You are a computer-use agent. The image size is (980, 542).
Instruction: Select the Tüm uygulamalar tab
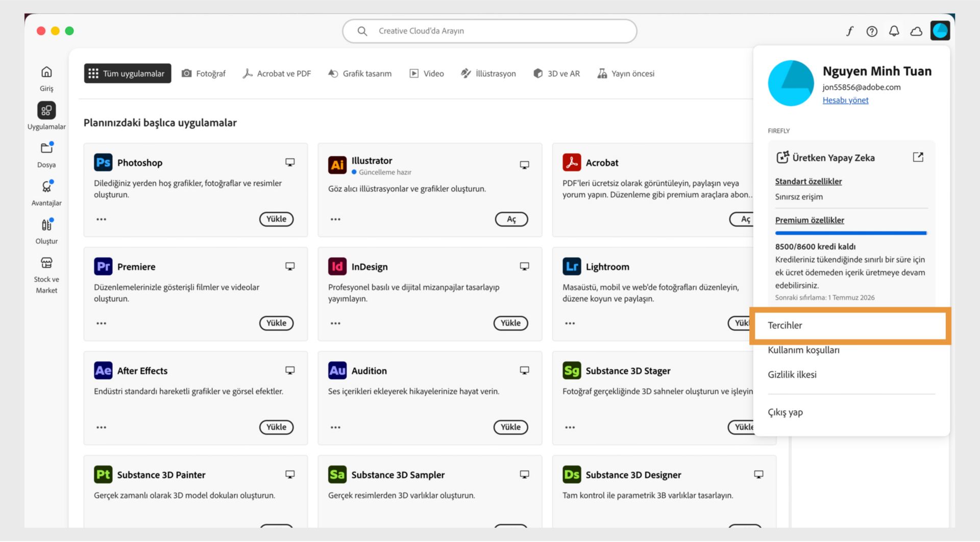point(127,73)
